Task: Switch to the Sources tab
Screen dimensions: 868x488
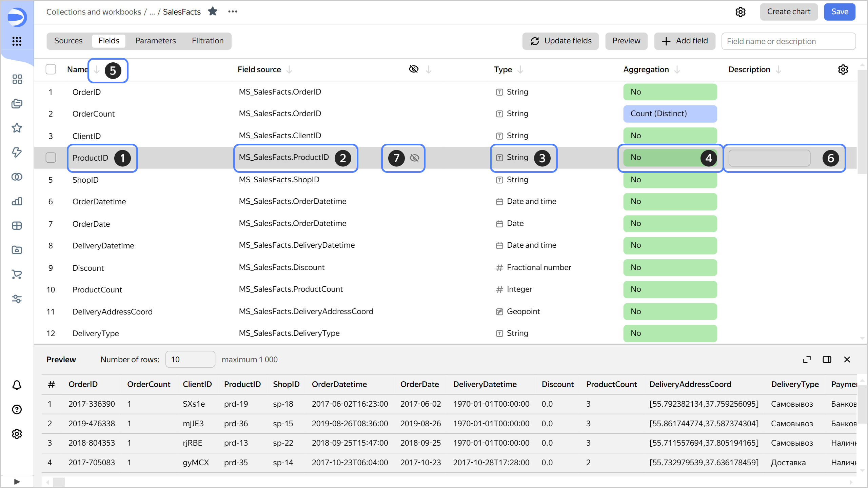Action: pyautogui.click(x=68, y=41)
